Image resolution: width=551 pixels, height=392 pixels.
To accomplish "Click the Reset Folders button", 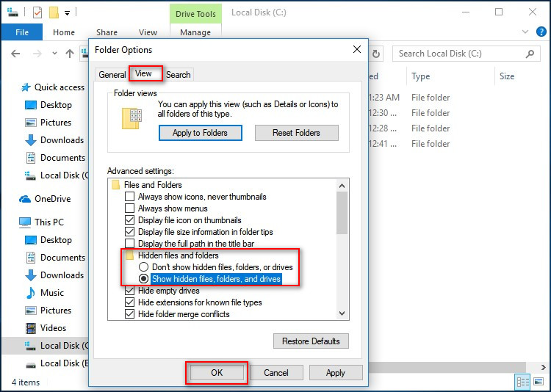I will click(296, 133).
